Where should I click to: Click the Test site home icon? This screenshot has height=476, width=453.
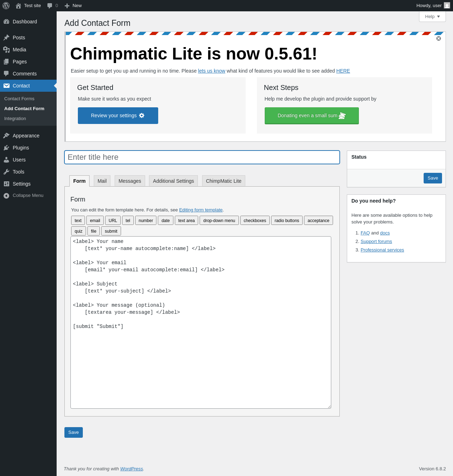coord(18,6)
